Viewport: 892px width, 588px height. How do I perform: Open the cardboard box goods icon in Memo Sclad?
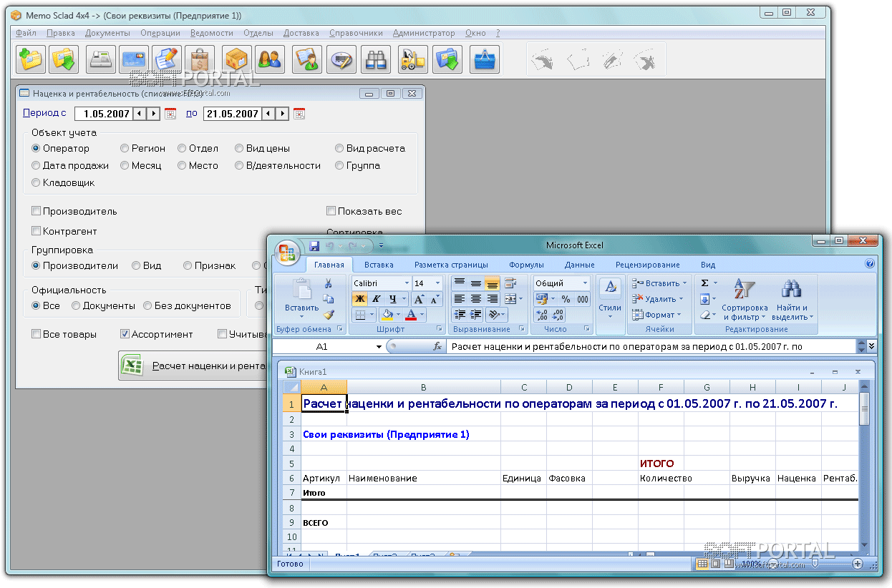[236, 59]
